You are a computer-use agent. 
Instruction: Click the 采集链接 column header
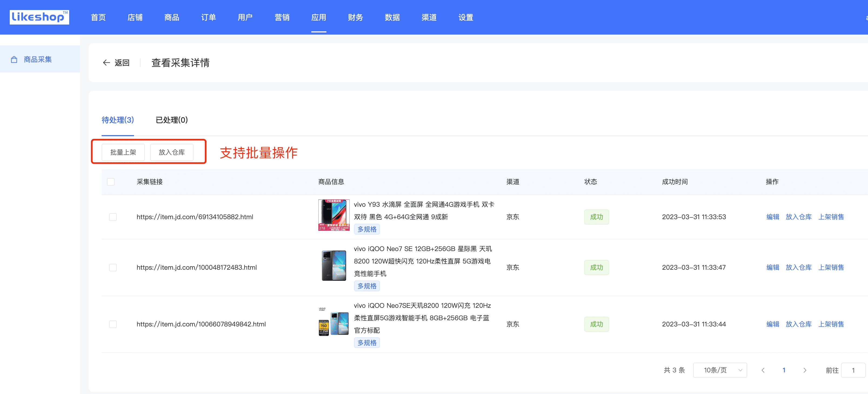(150, 182)
